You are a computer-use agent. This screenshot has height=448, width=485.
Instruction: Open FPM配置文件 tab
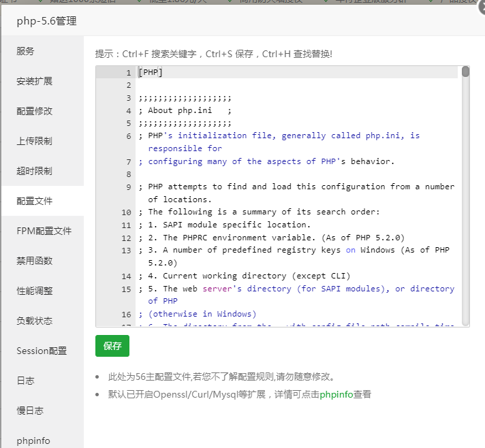pyautogui.click(x=44, y=231)
